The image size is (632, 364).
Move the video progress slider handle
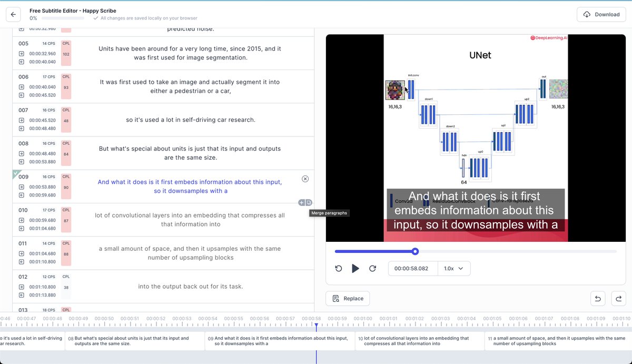(415, 251)
